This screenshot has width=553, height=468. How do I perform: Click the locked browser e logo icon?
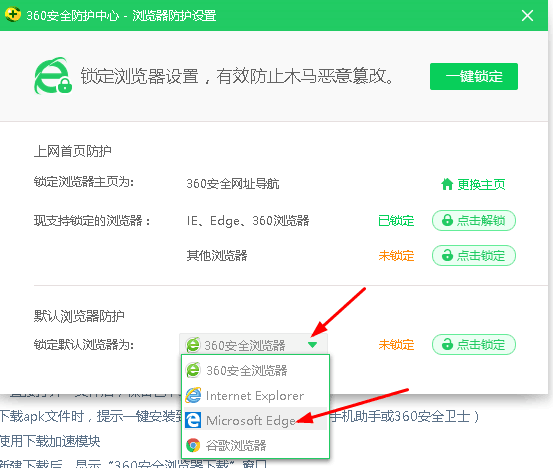[53, 76]
